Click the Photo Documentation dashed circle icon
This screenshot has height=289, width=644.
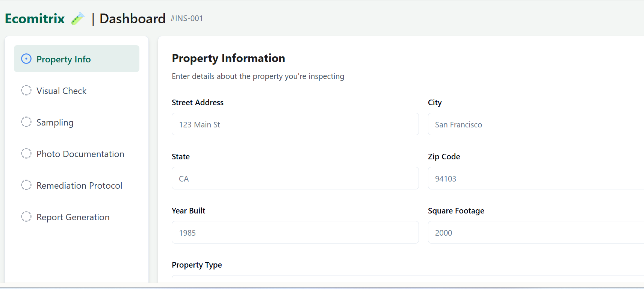(x=26, y=153)
